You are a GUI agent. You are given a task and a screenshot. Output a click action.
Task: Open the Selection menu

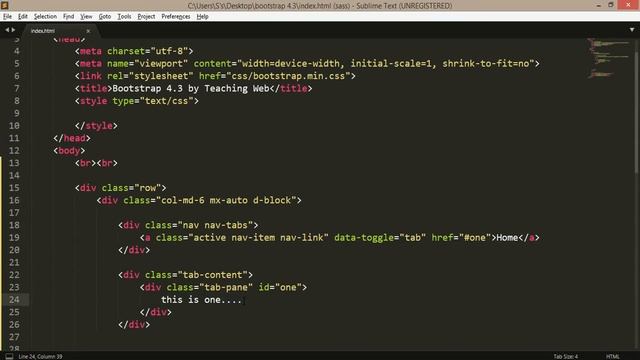(x=45, y=16)
